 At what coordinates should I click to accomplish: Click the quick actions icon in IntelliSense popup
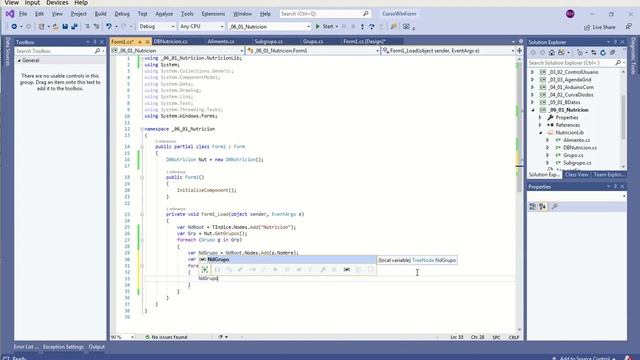click(x=205, y=269)
